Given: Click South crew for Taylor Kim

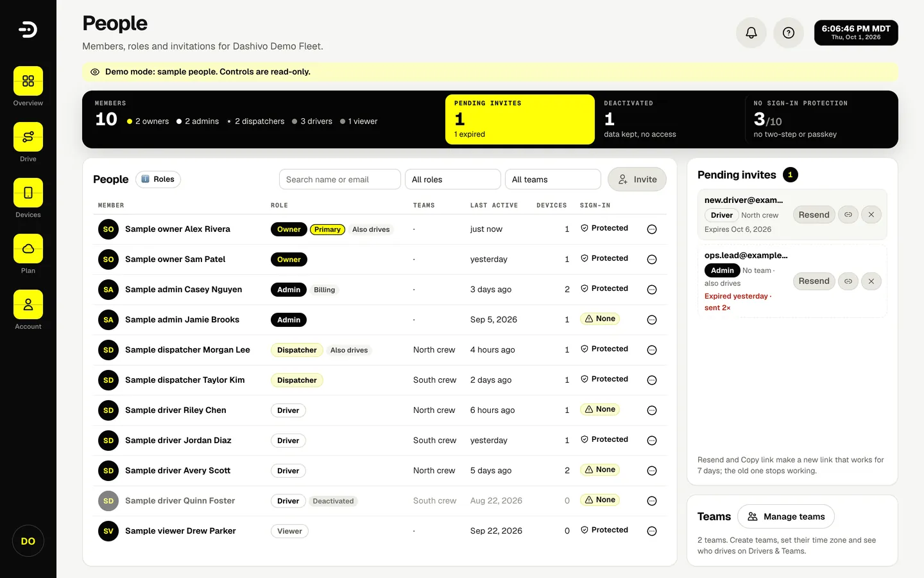Looking at the screenshot, I should [x=434, y=380].
